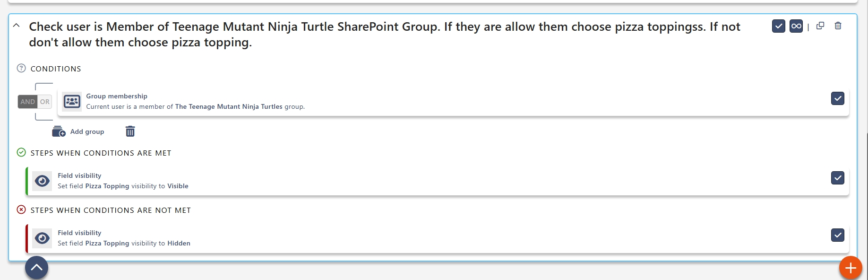Collapse the pizza toppings rule chevron
This screenshot has height=280, width=868.
[17, 26]
